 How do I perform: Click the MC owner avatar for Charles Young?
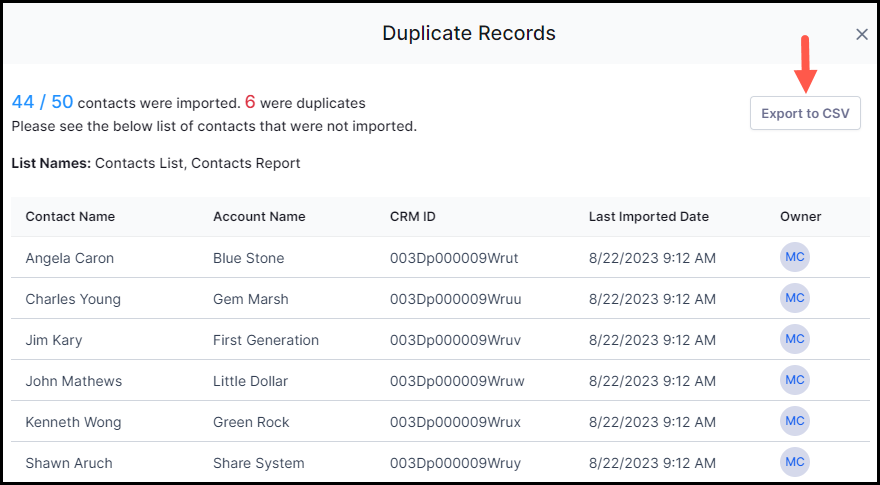coord(795,298)
